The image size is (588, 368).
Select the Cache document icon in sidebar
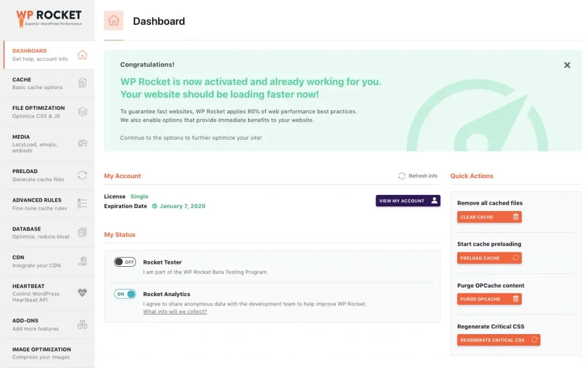click(x=82, y=83)
